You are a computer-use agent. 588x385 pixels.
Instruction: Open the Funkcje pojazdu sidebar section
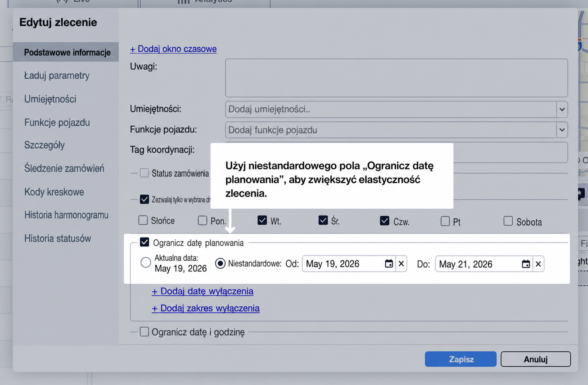(57, 122)
